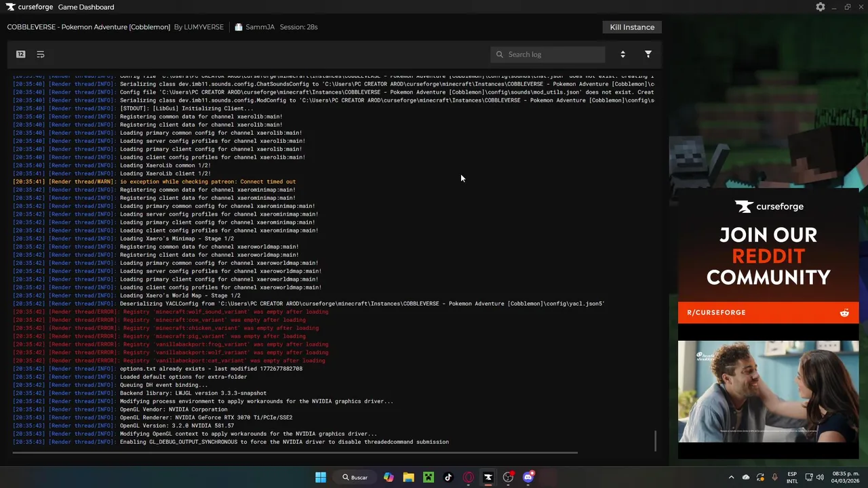Click the LUMYVERSE author name
868x488 pixels.
coord(203,27)
